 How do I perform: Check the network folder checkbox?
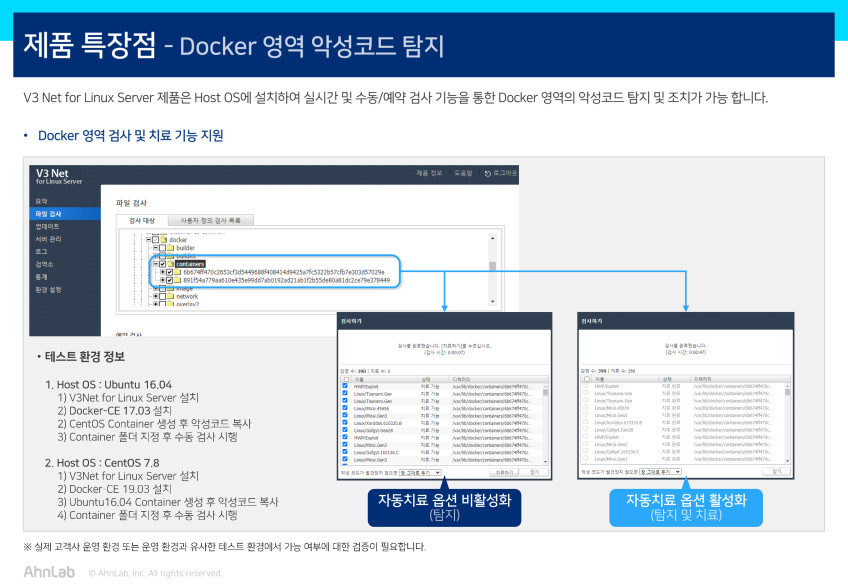pos(162,296)
